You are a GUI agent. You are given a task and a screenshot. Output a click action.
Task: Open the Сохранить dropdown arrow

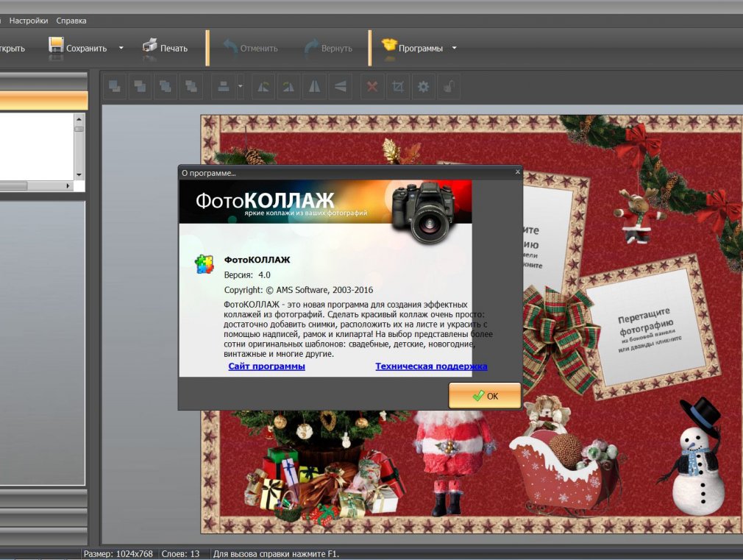121,48
